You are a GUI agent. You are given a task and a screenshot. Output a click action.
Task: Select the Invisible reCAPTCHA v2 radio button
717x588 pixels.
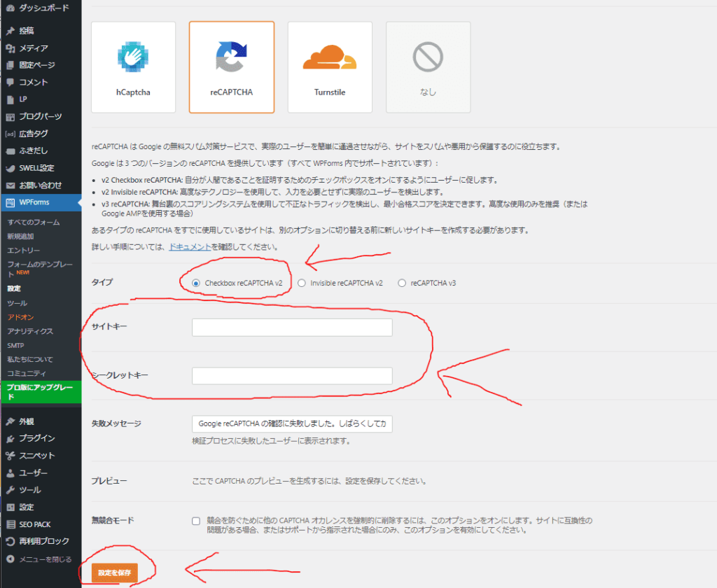pyautogui.click(x=302, y=283)
